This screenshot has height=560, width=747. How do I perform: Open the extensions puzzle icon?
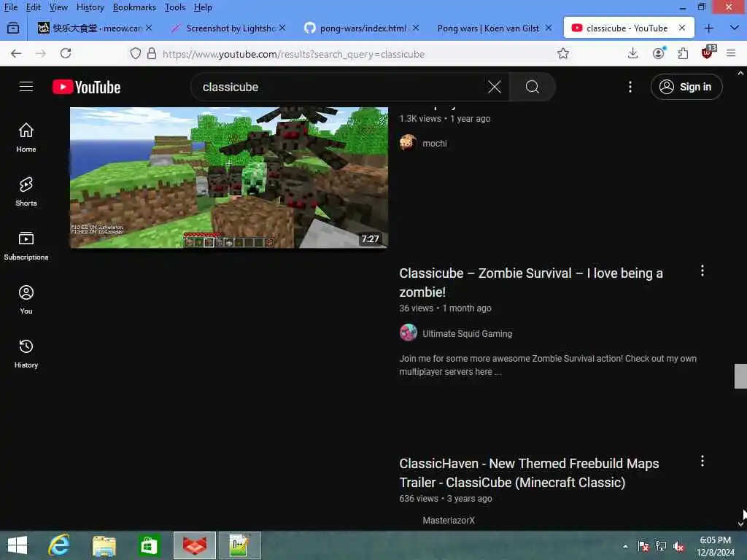click(683, 53)
